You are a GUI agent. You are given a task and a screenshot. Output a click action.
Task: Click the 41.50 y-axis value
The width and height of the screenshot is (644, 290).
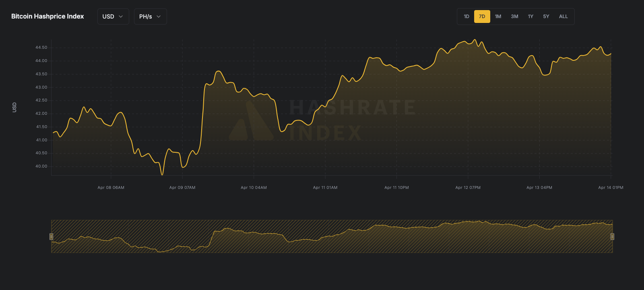coord(41,127)
